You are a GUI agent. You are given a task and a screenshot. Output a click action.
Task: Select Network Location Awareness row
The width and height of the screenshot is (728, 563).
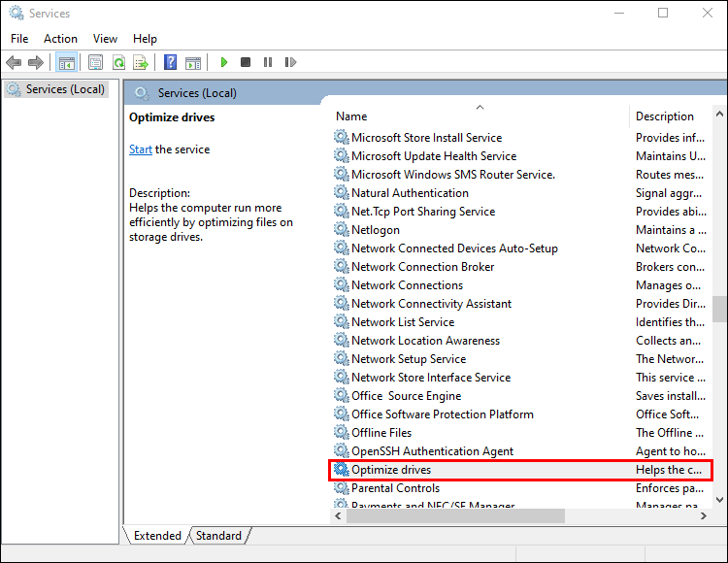(521, 341)
